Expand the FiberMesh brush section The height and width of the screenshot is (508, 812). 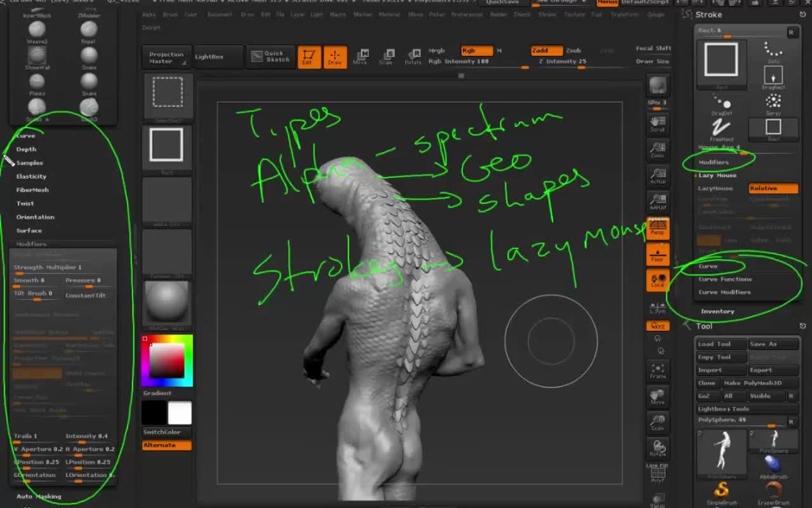click(32, 190)
